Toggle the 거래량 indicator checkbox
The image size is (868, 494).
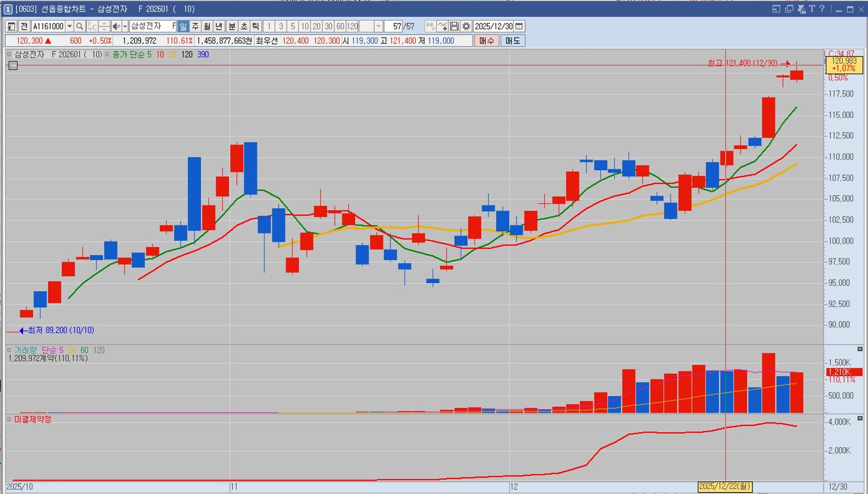click(x=9, y=350)
